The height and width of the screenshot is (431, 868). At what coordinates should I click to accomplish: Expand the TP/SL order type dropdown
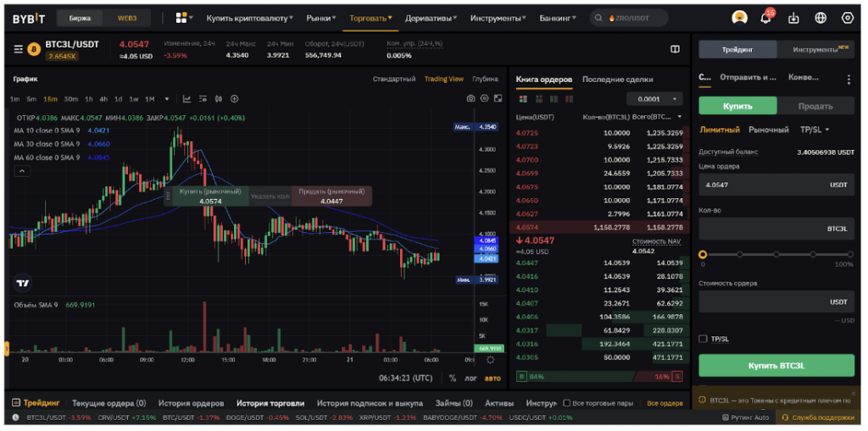pyautogui.click(x=815, y=130)
